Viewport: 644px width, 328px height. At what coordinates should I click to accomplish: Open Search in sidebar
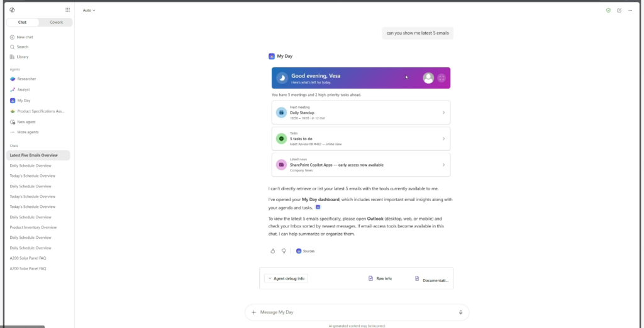tap(19, 46)
